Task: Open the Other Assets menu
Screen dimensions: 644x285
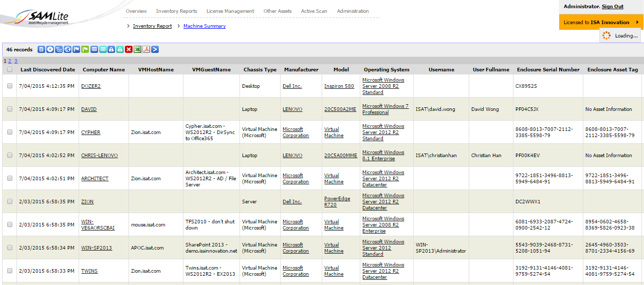Action: click(278, 11)
